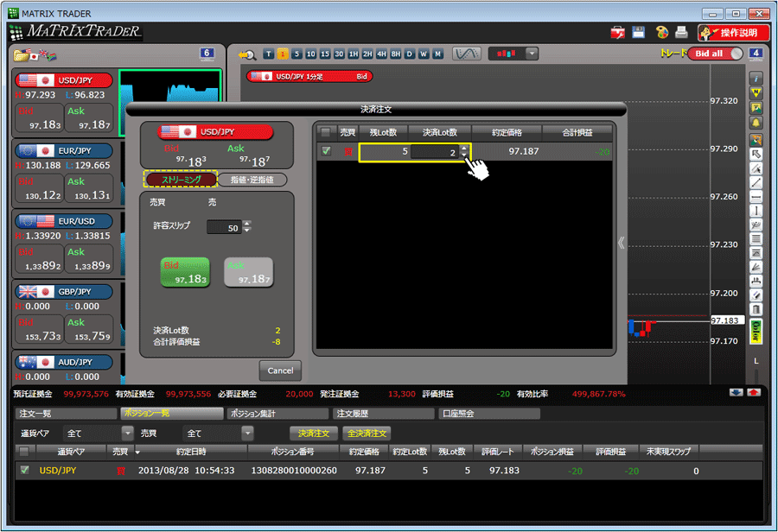This screenshot has height=532, width=778.
Task: Click the yellow N news icon
Action: coord(756,92)
